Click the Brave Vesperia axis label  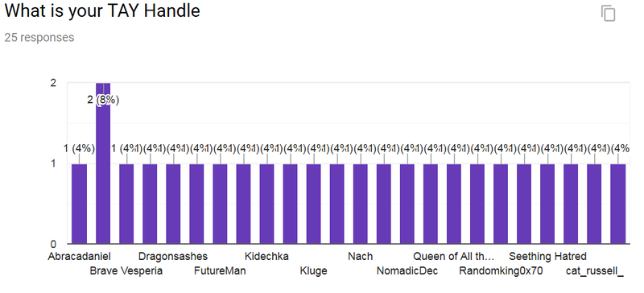click(x=126, y=270)
